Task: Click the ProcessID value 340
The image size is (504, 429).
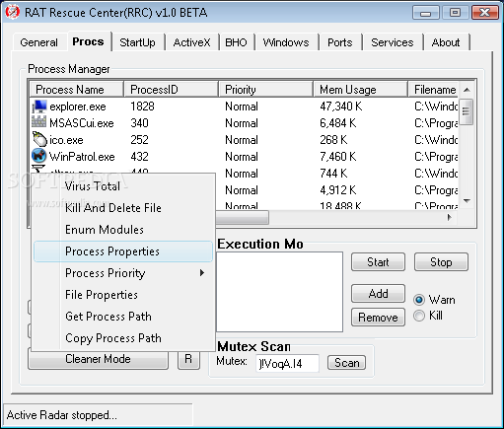Action: [x=139, y=123]
